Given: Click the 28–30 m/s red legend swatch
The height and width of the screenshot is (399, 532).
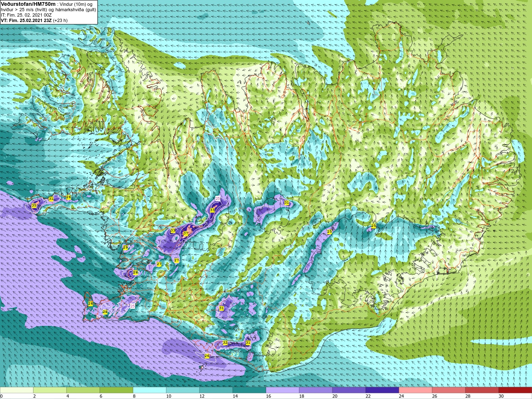Looking at the screenshot, I should click(482, 390).
